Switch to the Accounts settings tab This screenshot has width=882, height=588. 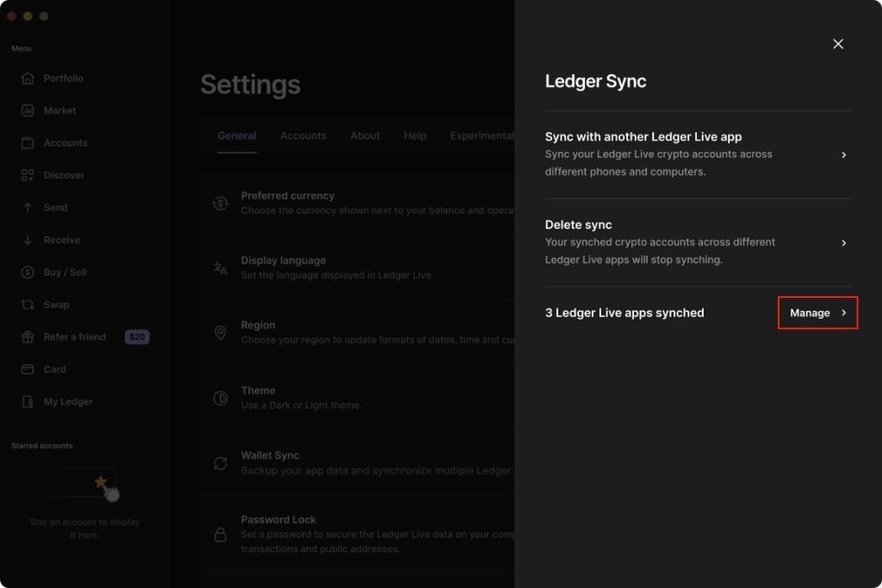pyautogui.click(x=303, y=136)
